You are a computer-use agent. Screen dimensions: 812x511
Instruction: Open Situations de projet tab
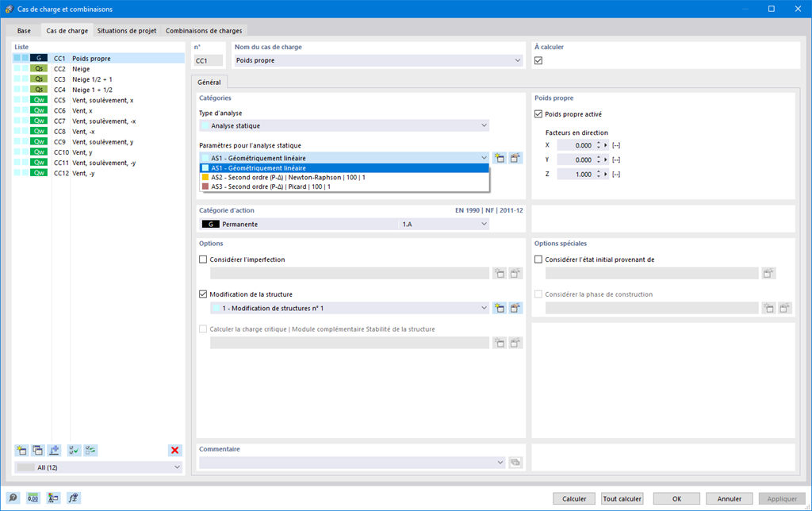[x=126, y=31]
